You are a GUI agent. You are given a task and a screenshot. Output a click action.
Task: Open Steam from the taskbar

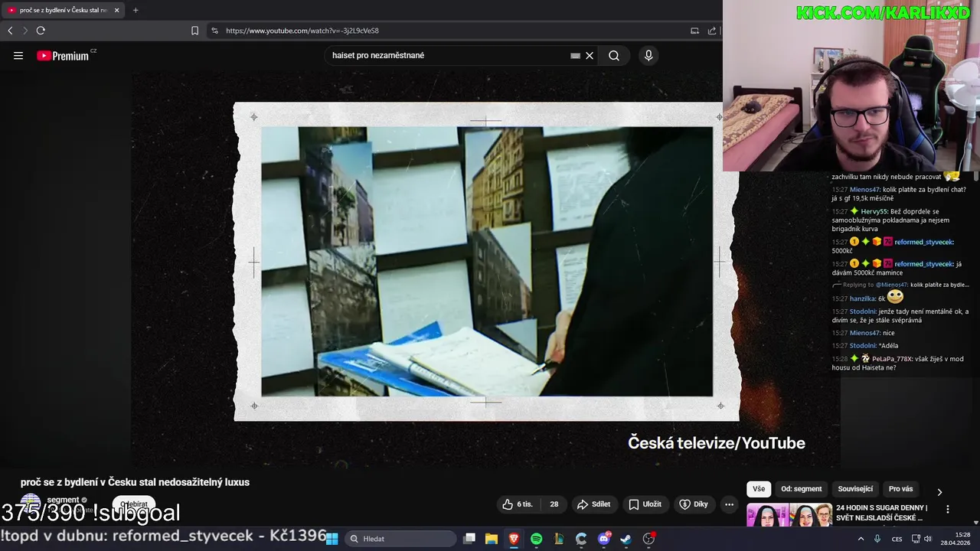coord(626,539)
